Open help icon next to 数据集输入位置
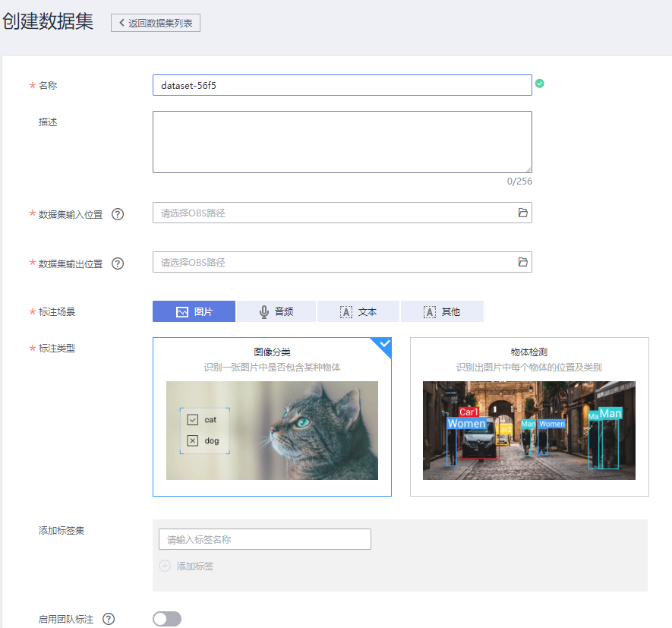The image size is (672, 628). point(118,214)
